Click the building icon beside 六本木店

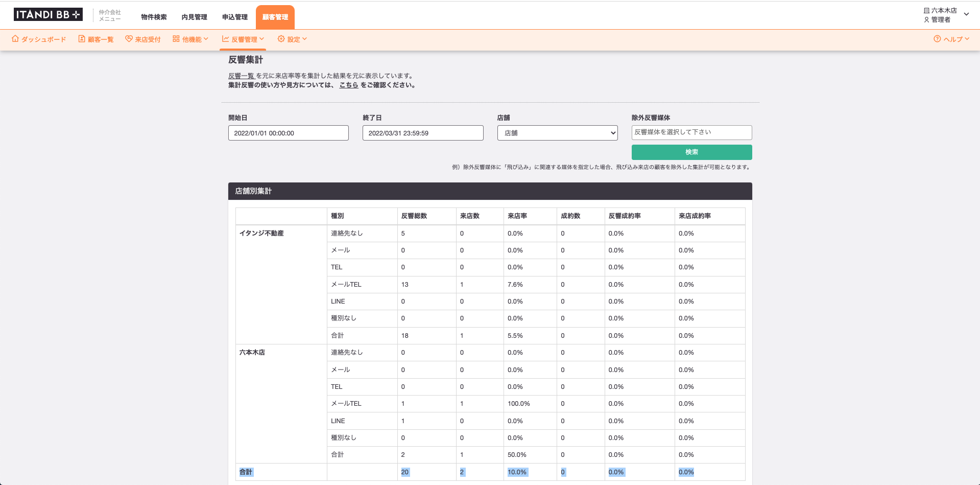click(x=926, y=10)
